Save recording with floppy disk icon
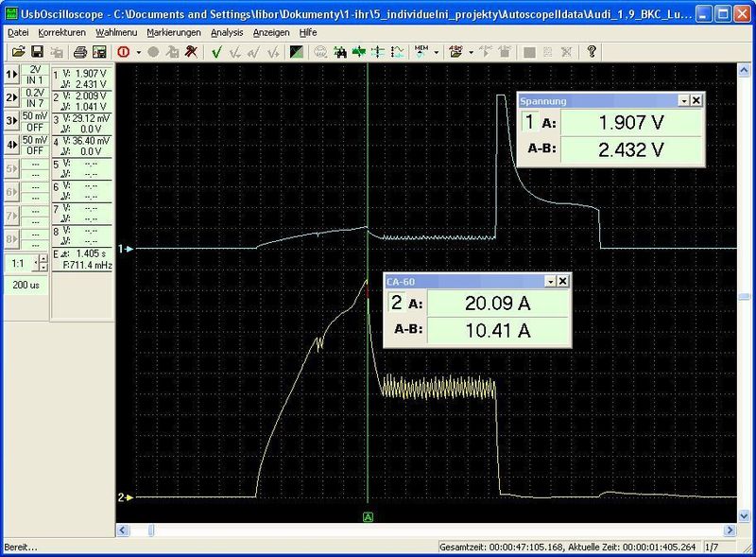Screen dimensions: 756x557 coord(37,52)
